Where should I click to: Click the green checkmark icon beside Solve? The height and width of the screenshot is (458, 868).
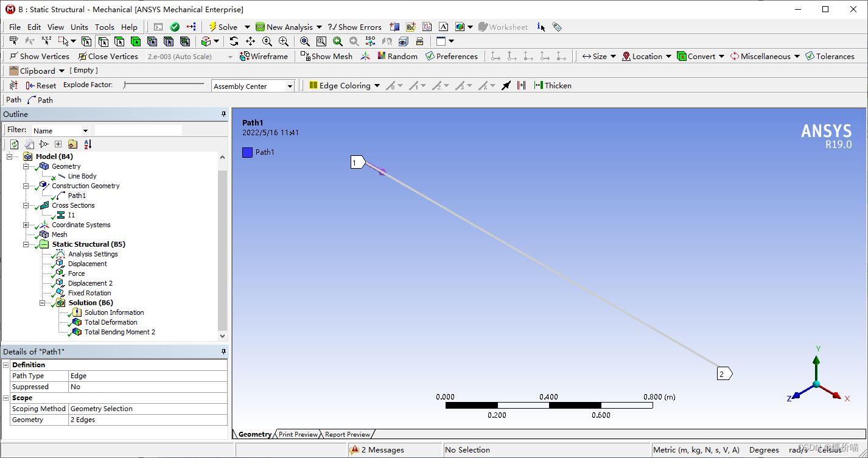[x=175, y=27]
